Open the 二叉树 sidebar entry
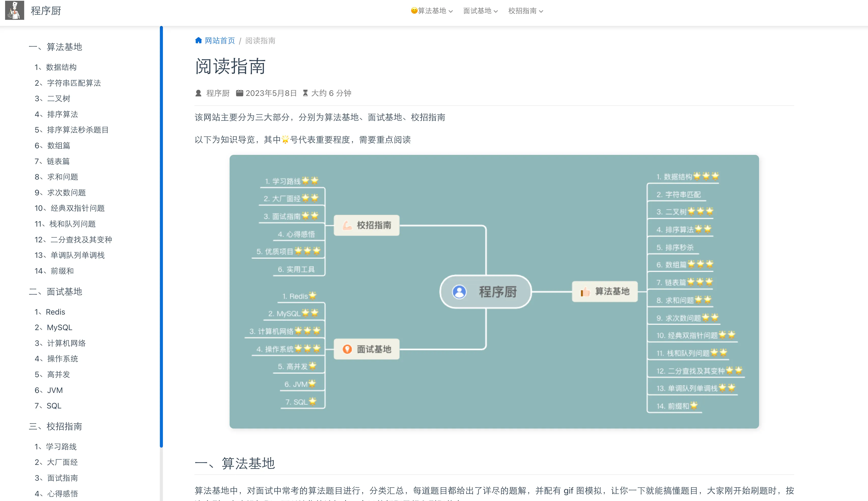 pyautogui.click(x=53, y=98)
